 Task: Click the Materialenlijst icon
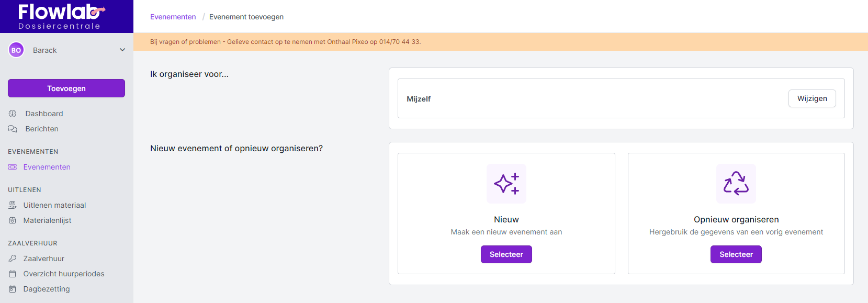coord(13,220)
